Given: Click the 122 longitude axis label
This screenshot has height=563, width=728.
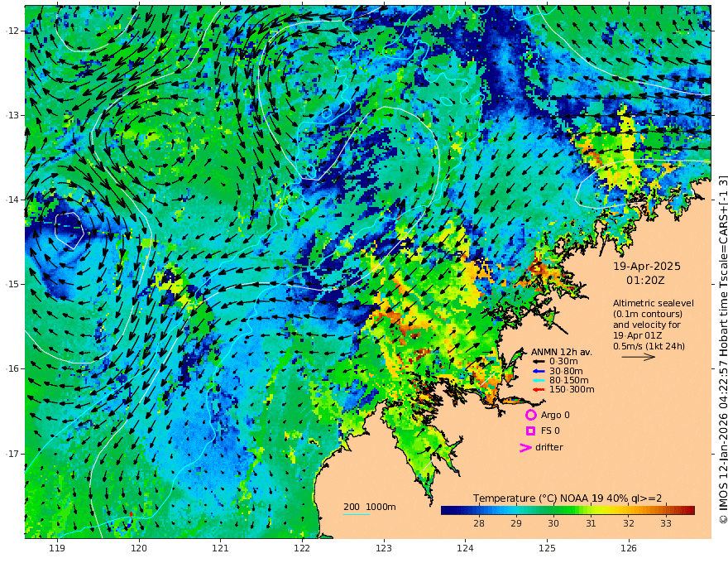Looking at the screenshot, I should [x=302, y=549].
